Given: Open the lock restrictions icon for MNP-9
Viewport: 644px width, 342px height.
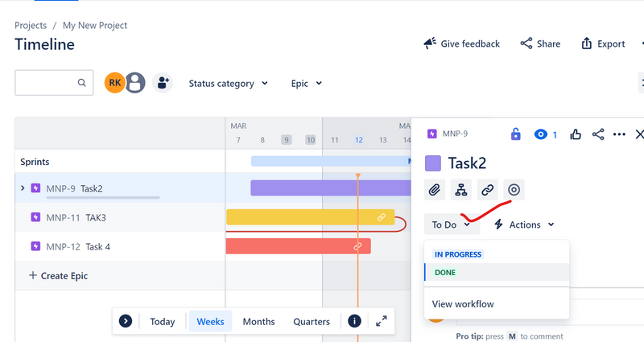Looking at the screenshot, I should (515, 134).
